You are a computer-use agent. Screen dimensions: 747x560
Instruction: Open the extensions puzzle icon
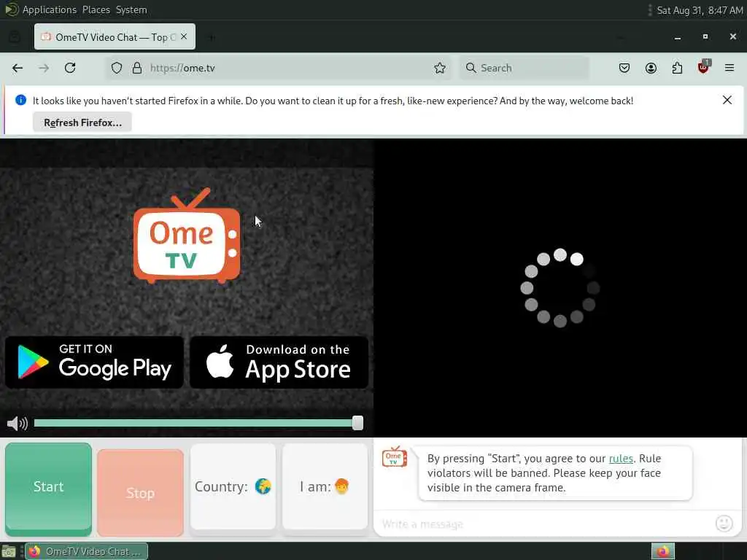677,68
